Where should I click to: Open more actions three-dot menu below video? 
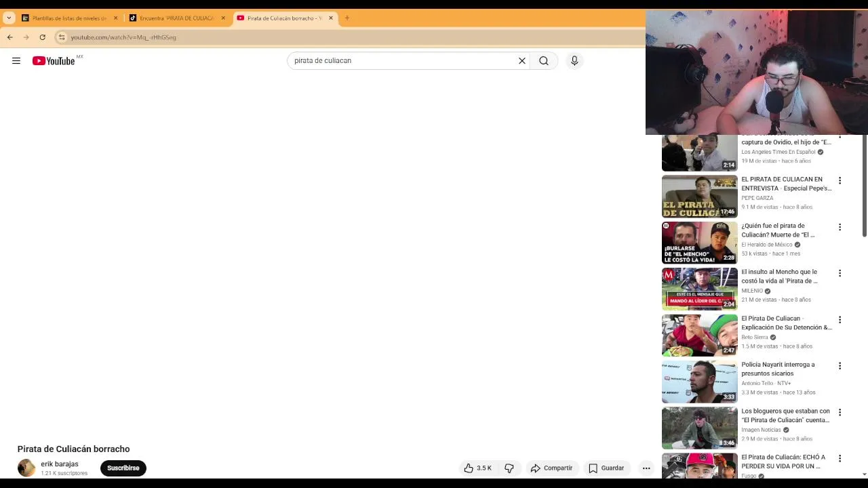click(x=646, y=468)
